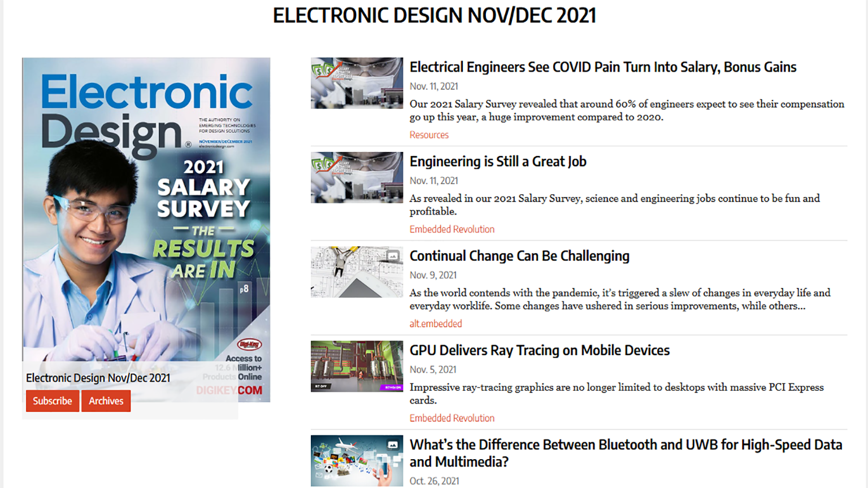Click gallery icon on Continual Change thumbnail

tap(393, 256)
